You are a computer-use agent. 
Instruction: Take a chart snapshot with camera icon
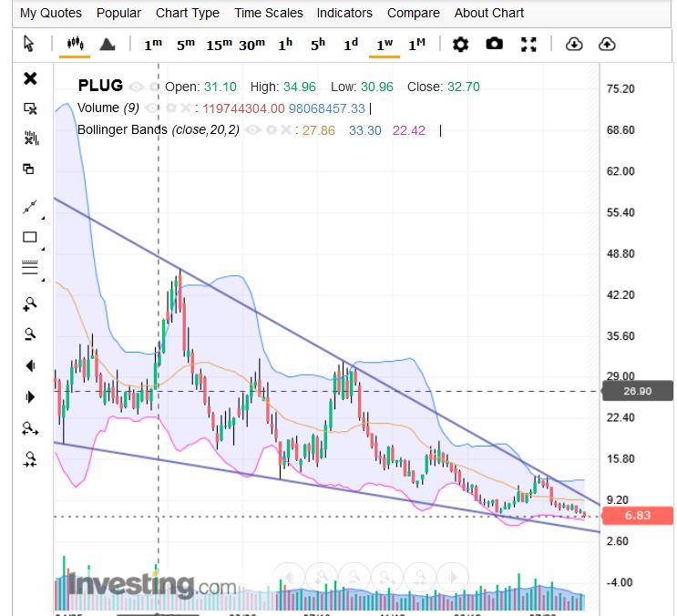pos(494,44)
